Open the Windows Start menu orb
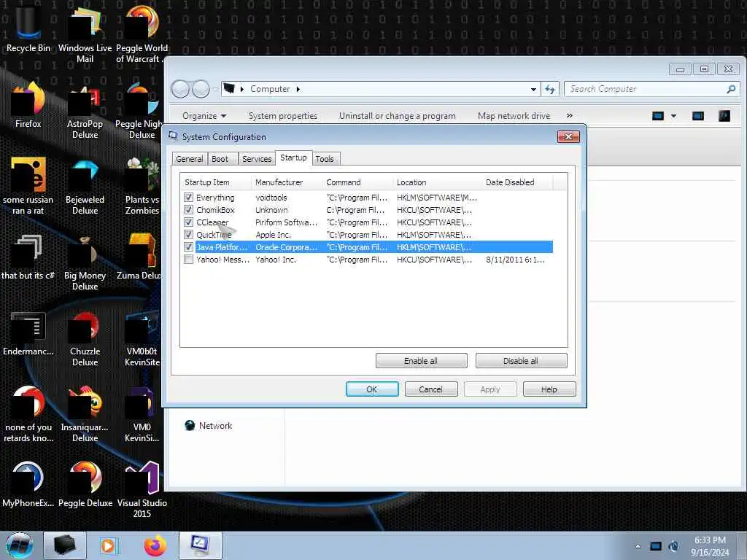The image size is (747, 560). [19, 545]
